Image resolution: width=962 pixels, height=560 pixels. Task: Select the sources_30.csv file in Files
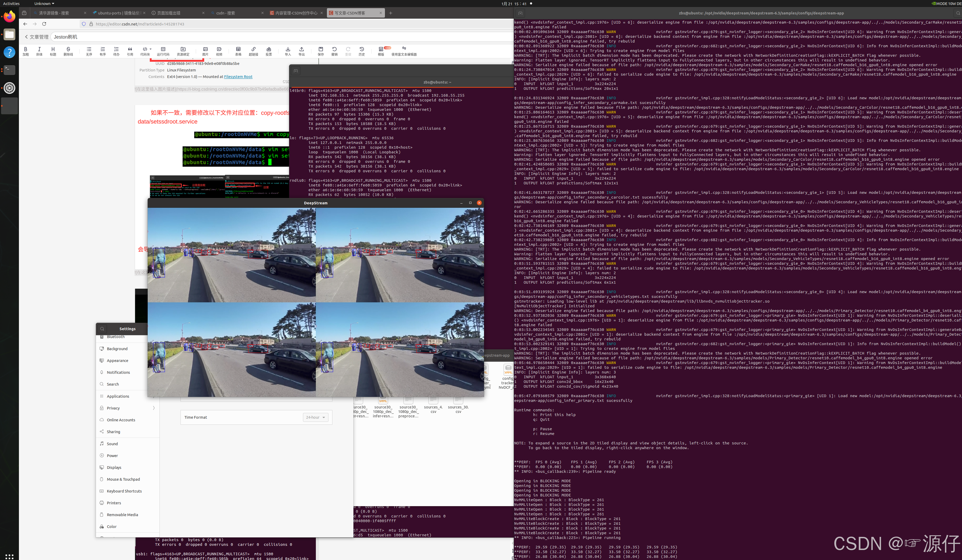pos(458,405)
